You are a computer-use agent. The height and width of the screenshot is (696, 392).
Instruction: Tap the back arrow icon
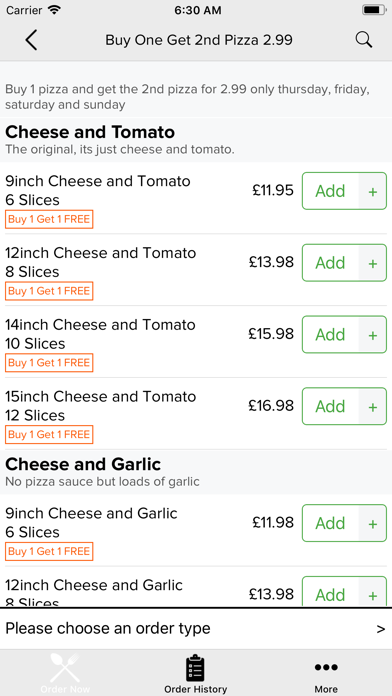pyautogui.click(x=31, y=40)
